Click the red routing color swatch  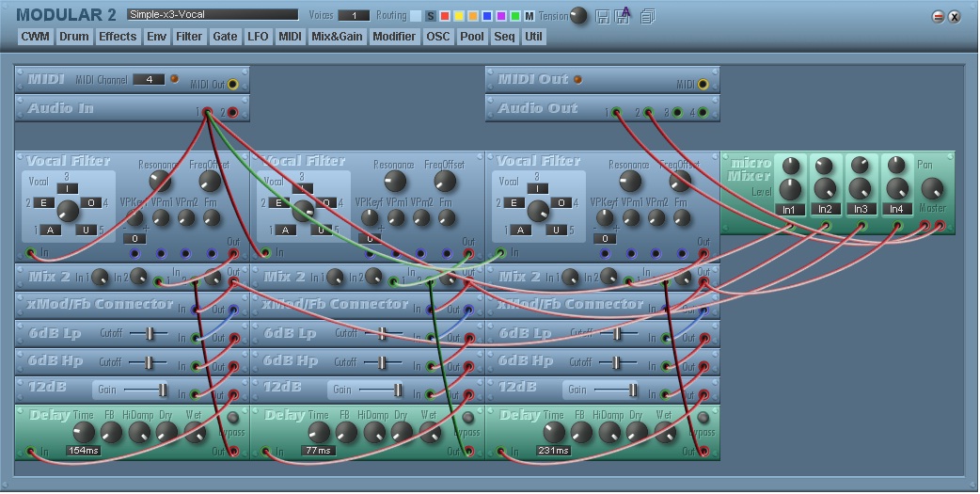click(x=445, y=16)
